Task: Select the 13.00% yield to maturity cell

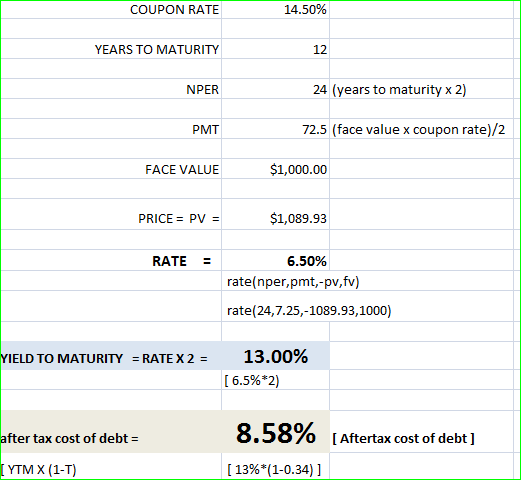Action: coord(276,356)
